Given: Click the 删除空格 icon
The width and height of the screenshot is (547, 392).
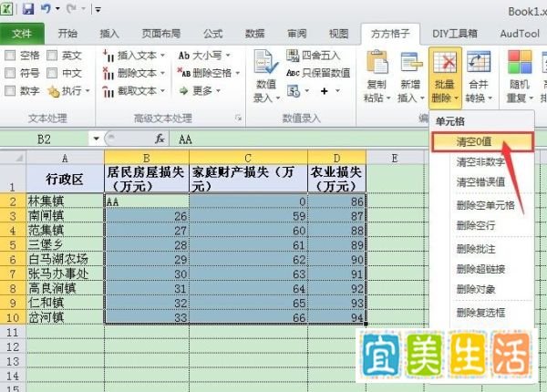Looking at the screenshot, I should click(x=184, y=73).
